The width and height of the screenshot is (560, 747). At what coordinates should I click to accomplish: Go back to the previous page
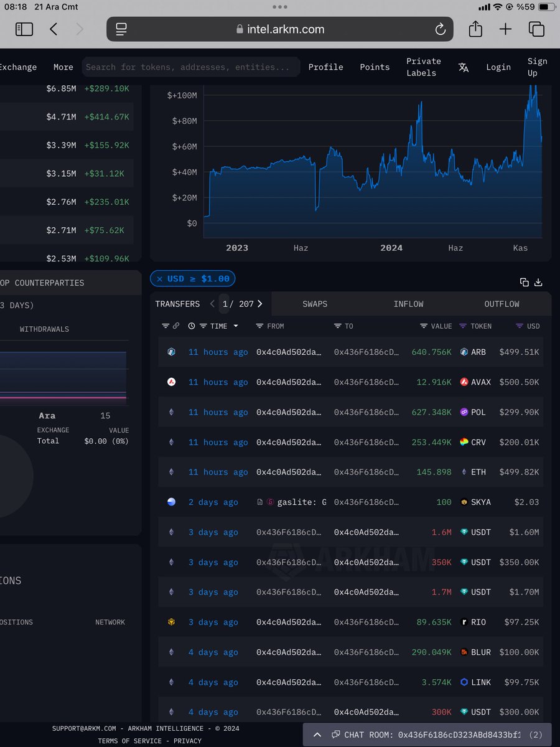click(x=54, y=29)
